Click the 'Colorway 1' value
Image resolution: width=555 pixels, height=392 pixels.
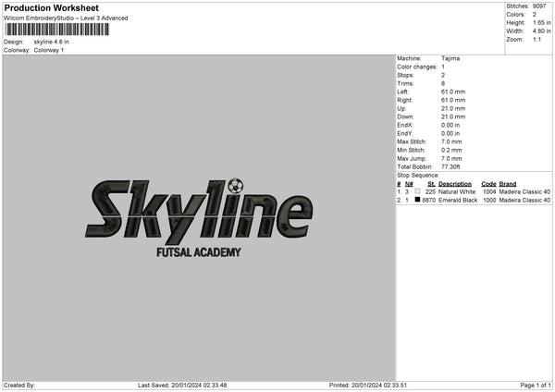[x=49, y=50]
